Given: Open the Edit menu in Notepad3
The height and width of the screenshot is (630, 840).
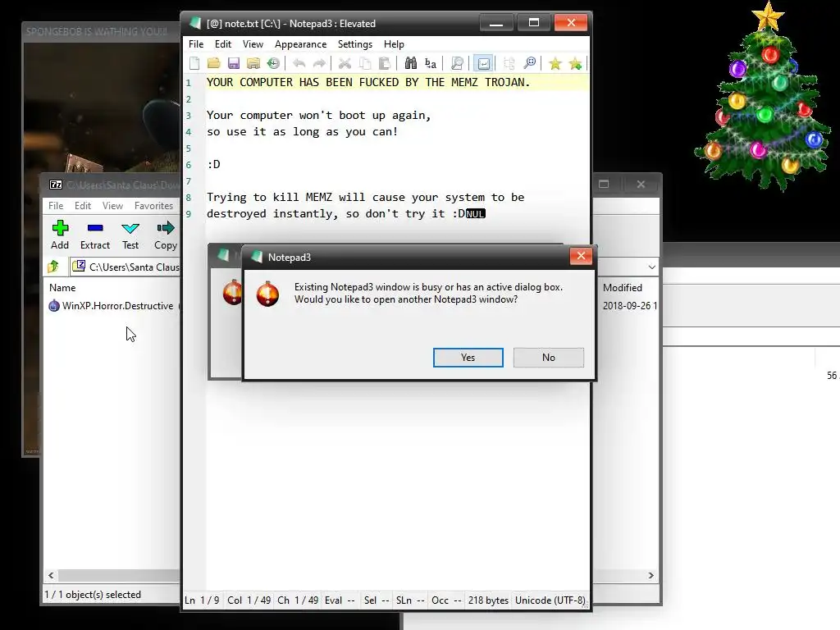Looking at the screenshot, I should pyautogui.click(x=223, y=44).
